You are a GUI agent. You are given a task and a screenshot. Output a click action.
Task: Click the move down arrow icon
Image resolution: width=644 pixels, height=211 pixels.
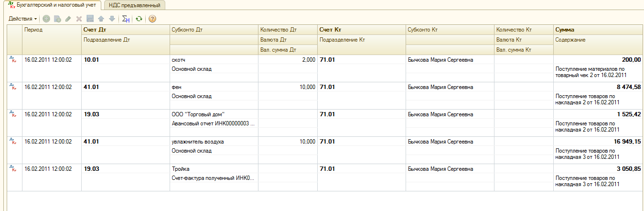(112, 19)
